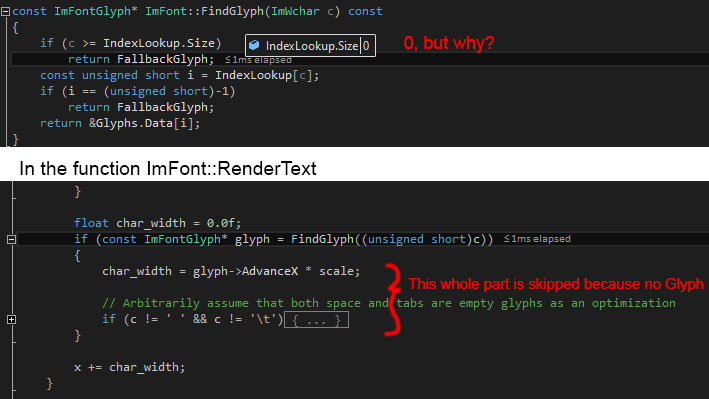The image size is (709, 399).
Task: Click '≤1ms elapsed' next to return FallbackGlyph
Action: click(x=258, y=60)
